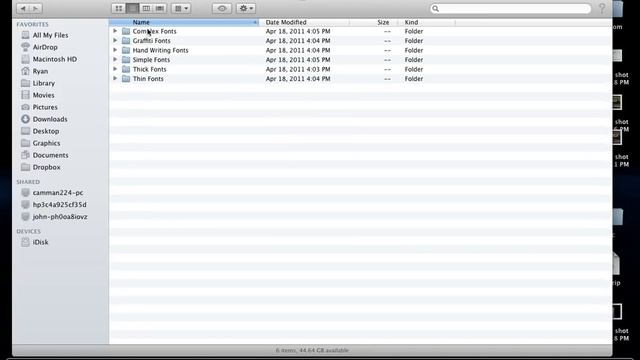Click the Kind cell of Thin Fonts

pos(414,78)
